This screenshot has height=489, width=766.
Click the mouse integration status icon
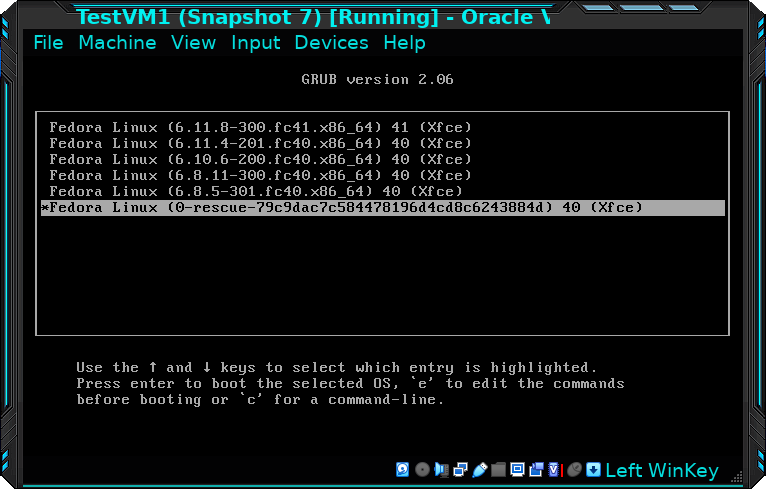pos(574,469)
